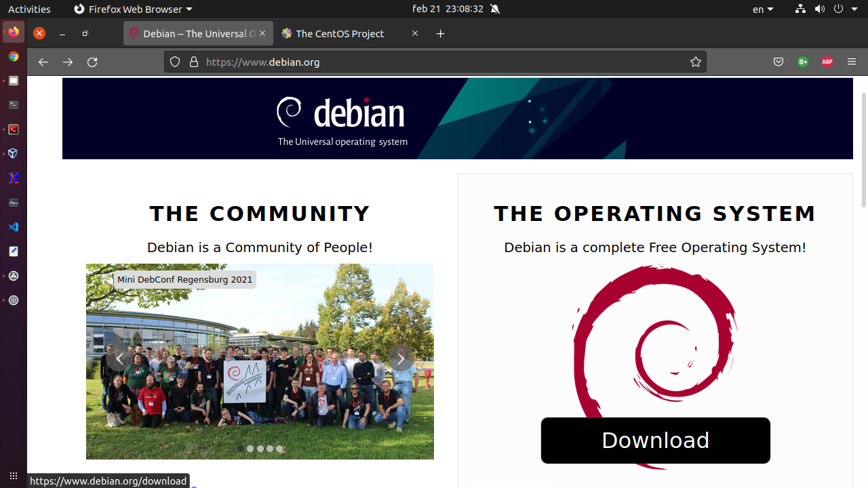
Task: Open the Firefox hamburger application menu
Action: click(x=852, y=62)
